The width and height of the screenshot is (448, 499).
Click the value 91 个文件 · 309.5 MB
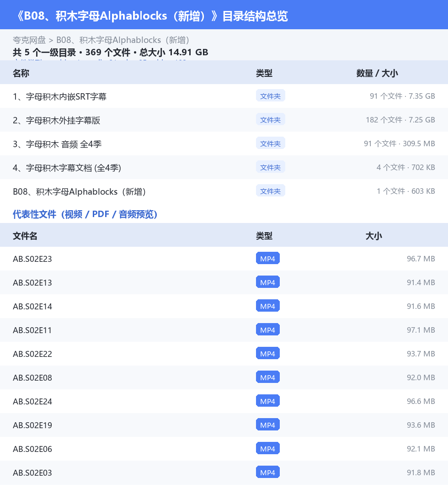pyautogui.click(x=399, y=143)
